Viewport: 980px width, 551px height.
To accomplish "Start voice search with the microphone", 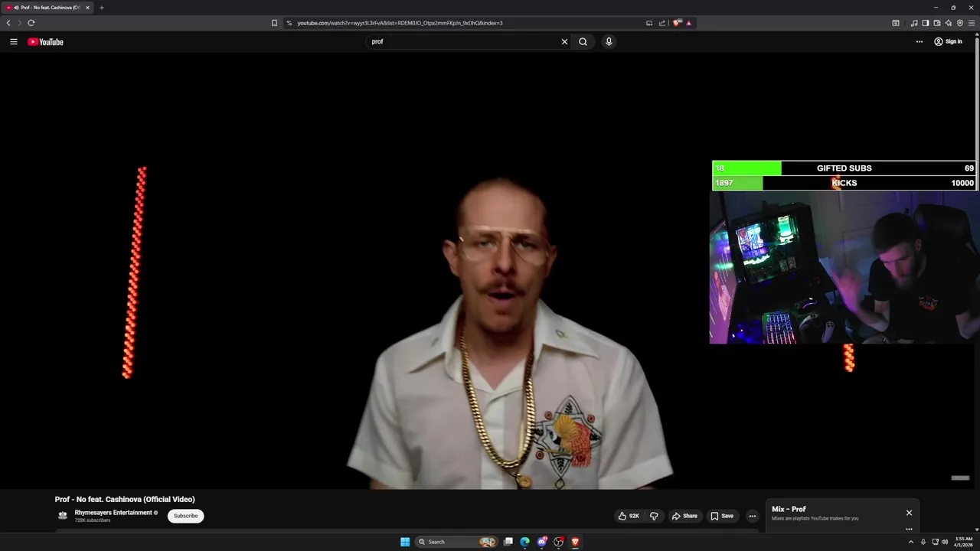I will 609,41.
